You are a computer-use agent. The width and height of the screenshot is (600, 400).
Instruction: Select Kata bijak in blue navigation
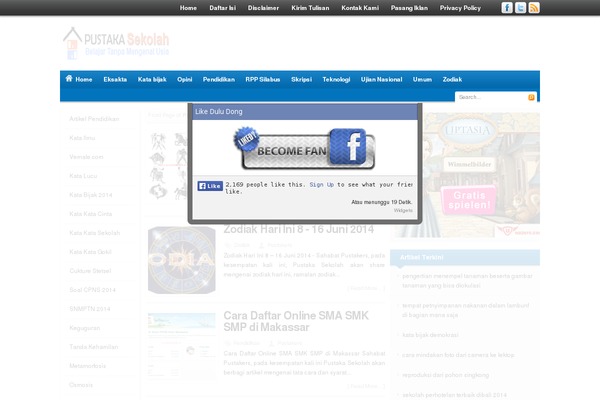coord(152,79)
